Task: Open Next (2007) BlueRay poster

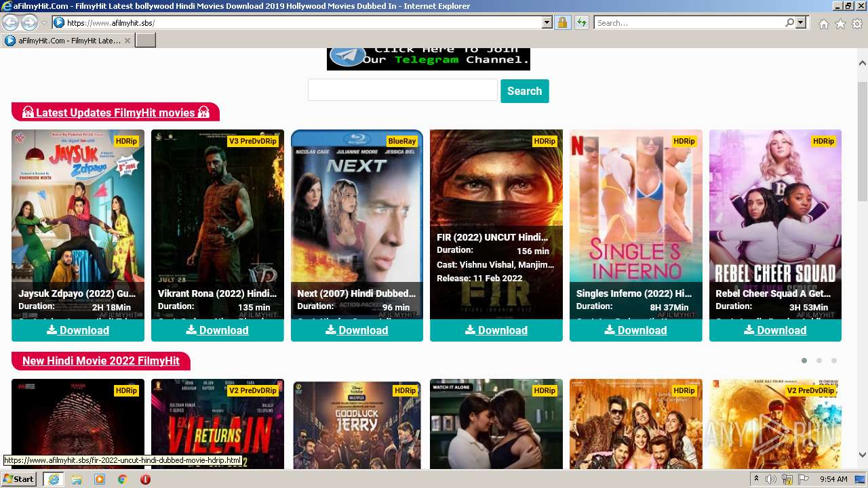Action: coord(357,224)
